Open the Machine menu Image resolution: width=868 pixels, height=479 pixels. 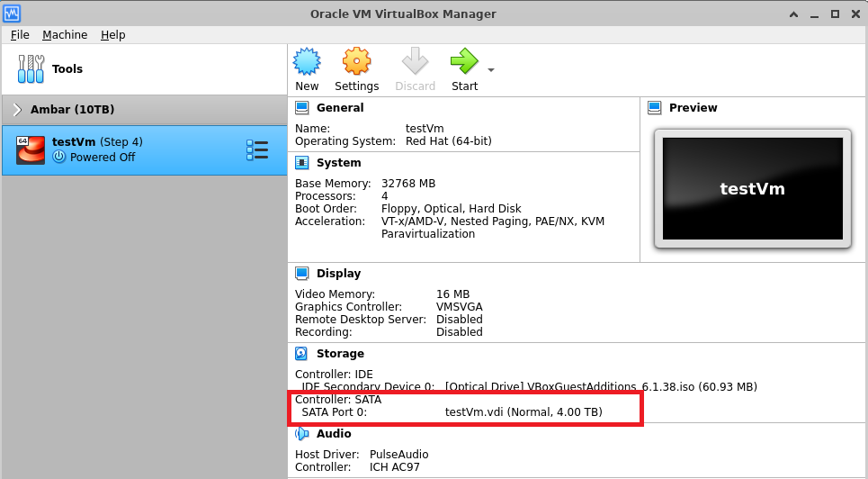pos(65,34)
